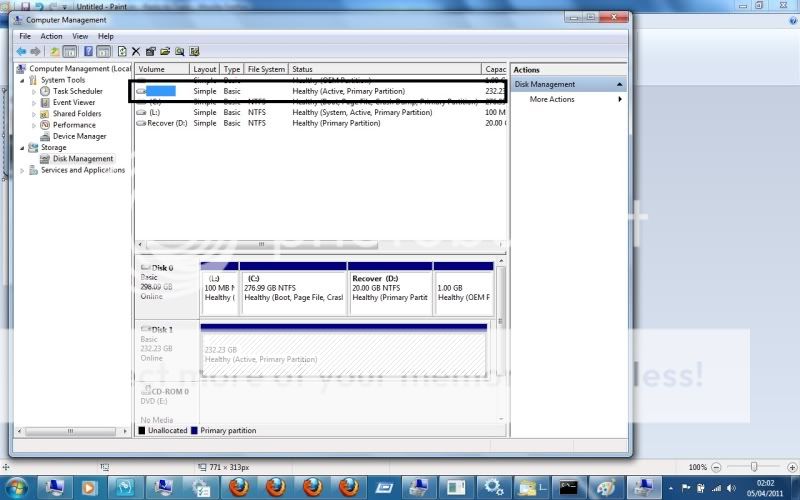Expand the Event Viewer node

34,102
